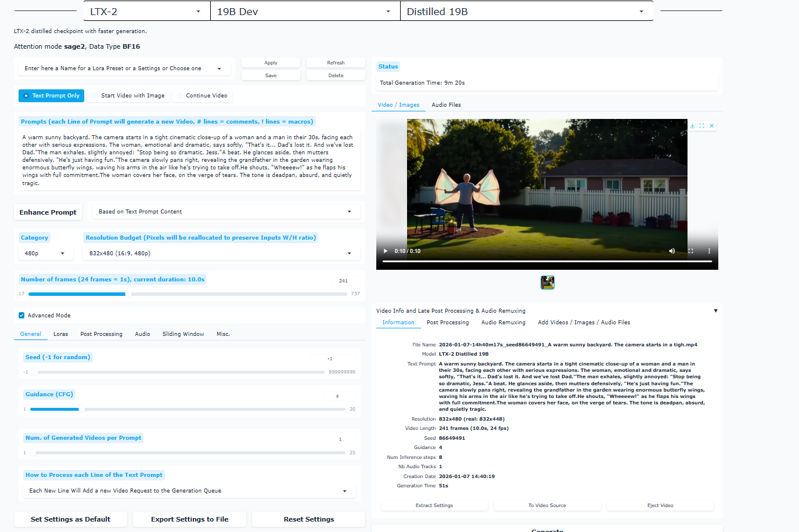
Task: Save the current Lora preset
Action: [271, 75]
